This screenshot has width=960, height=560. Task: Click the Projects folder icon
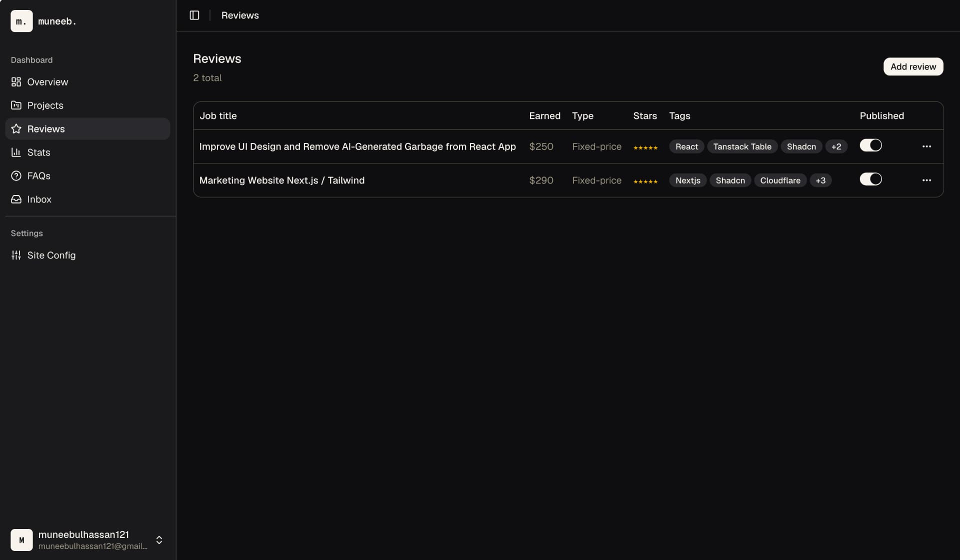16,105
